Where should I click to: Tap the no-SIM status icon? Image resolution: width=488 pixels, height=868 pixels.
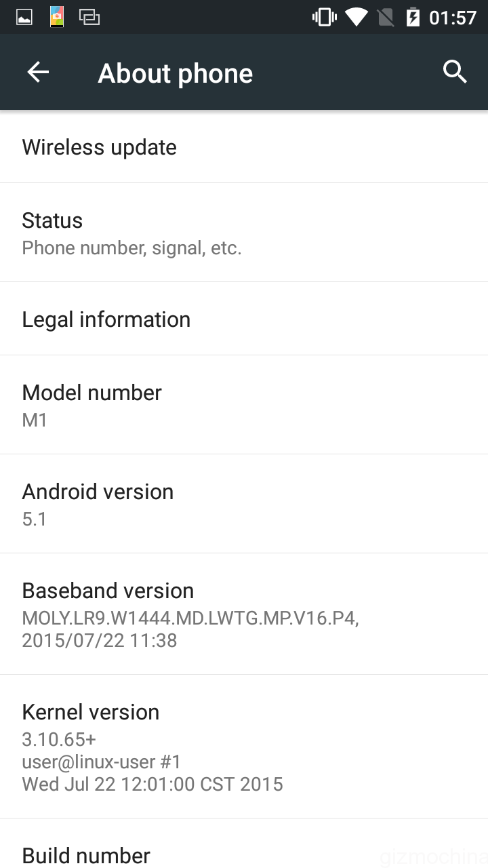click(x=385, y=17)
